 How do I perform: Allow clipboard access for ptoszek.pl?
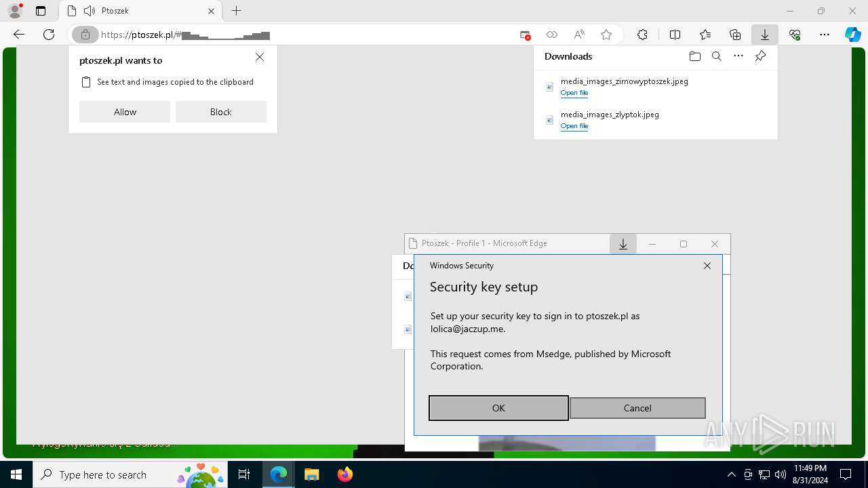(x=125, y=112)
